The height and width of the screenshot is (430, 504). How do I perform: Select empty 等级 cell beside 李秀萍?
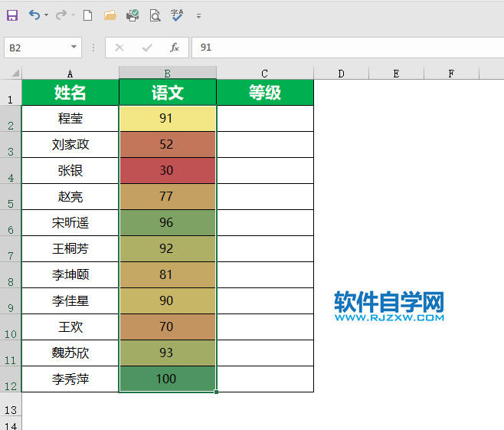point(265,379)
